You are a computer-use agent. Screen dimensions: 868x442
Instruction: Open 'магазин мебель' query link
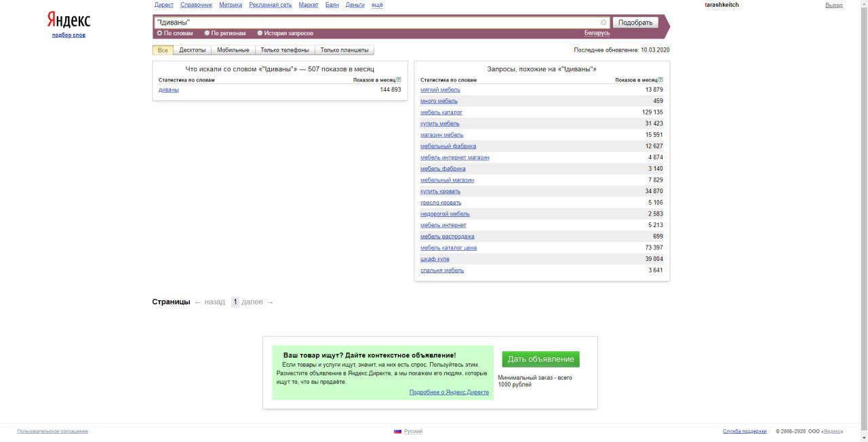[442, 135]
